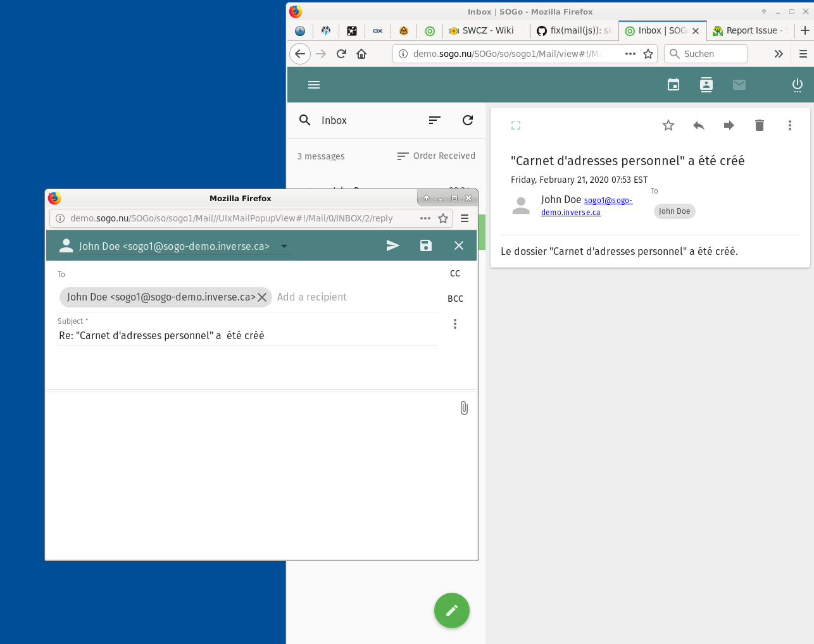Open message more options menu
814x644 pixels.
click(x=790, y=125)
